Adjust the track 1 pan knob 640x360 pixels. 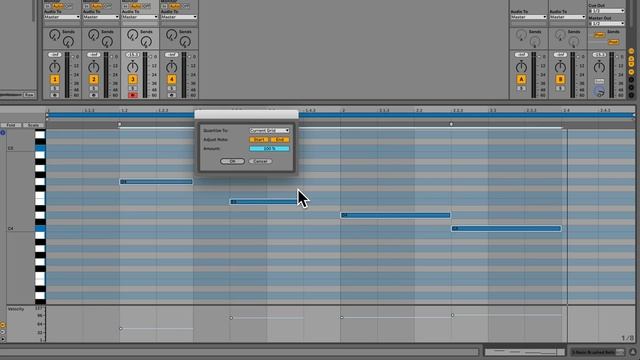55,67
